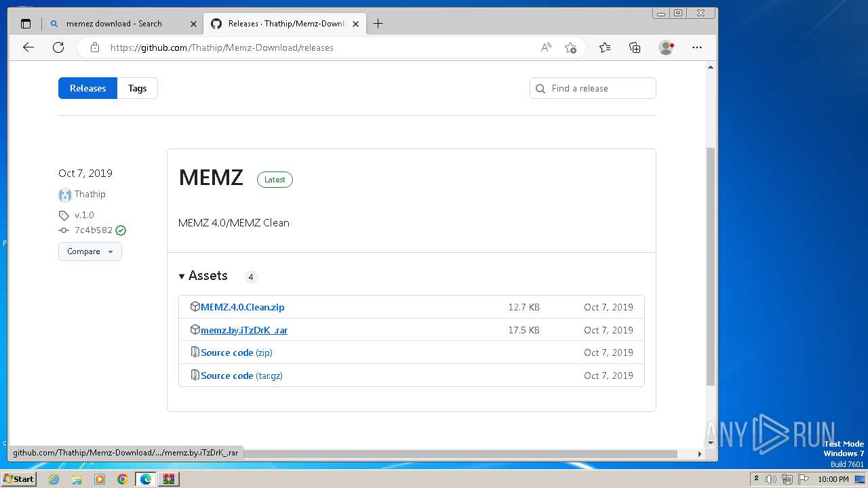
Task: Click the package icon beside MEMZ.4.0.Clean.zip
Action: [x=195, y=306]
